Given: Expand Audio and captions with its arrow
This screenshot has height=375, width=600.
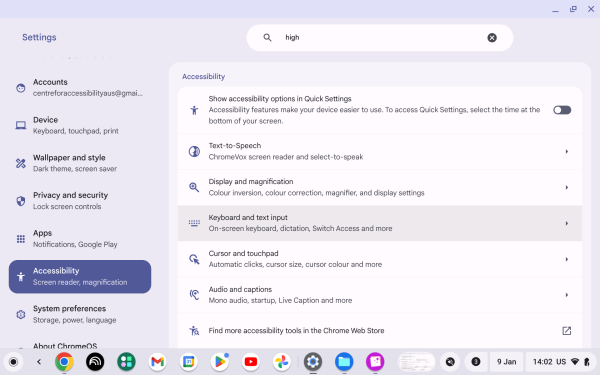Looking at the screenshot, I should click(567, 295).
